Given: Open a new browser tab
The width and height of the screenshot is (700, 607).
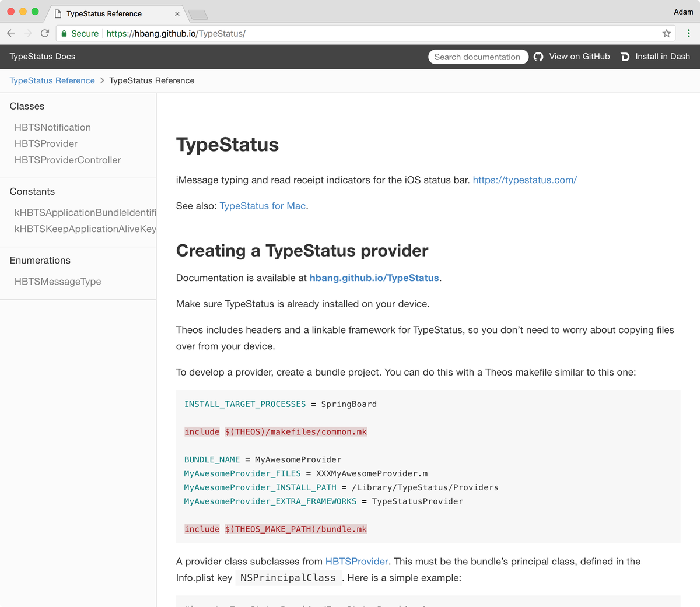Looking at the screenshot, I should click(198, 14).
